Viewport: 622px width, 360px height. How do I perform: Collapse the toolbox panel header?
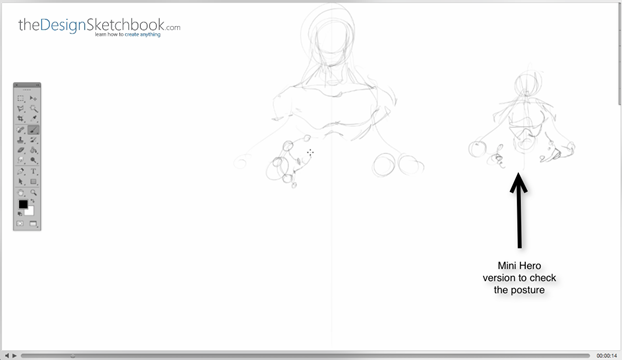(27, 85)
